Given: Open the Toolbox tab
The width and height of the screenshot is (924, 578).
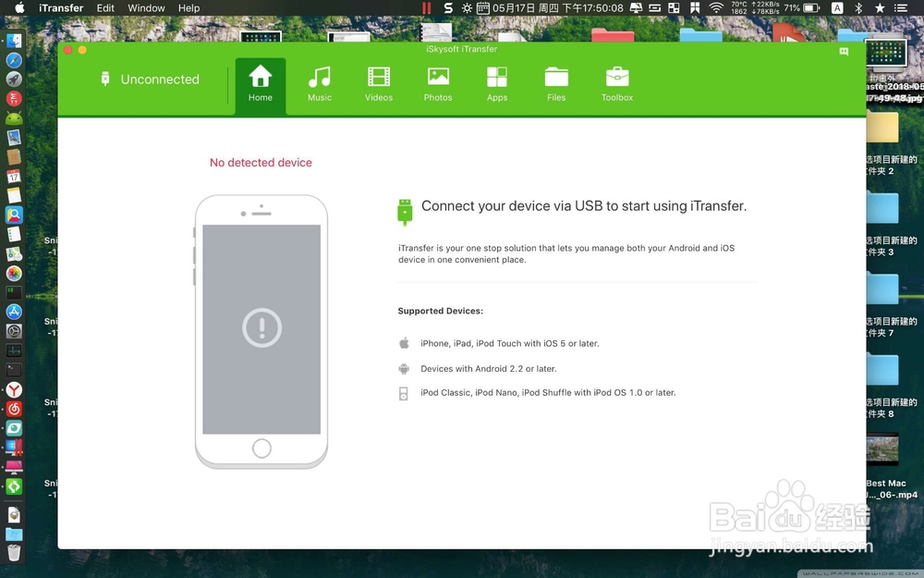Looking at the screenshot, I should click(617, 84).
